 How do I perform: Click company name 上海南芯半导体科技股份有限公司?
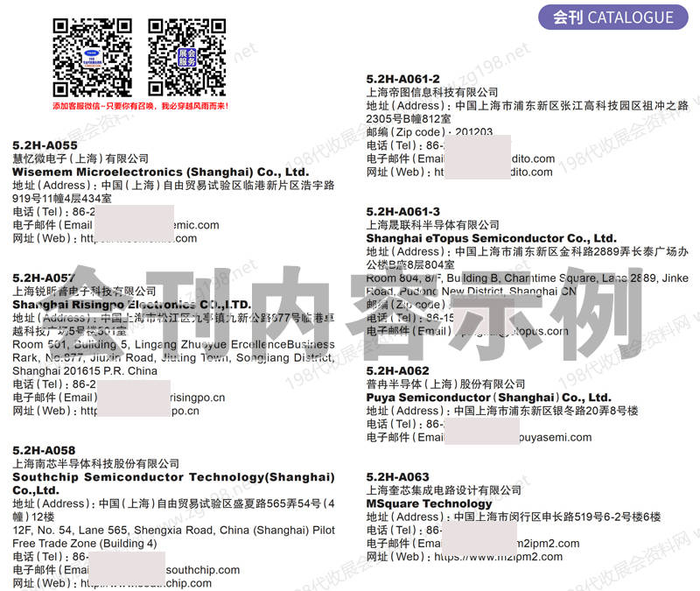(x=95, y=464)
